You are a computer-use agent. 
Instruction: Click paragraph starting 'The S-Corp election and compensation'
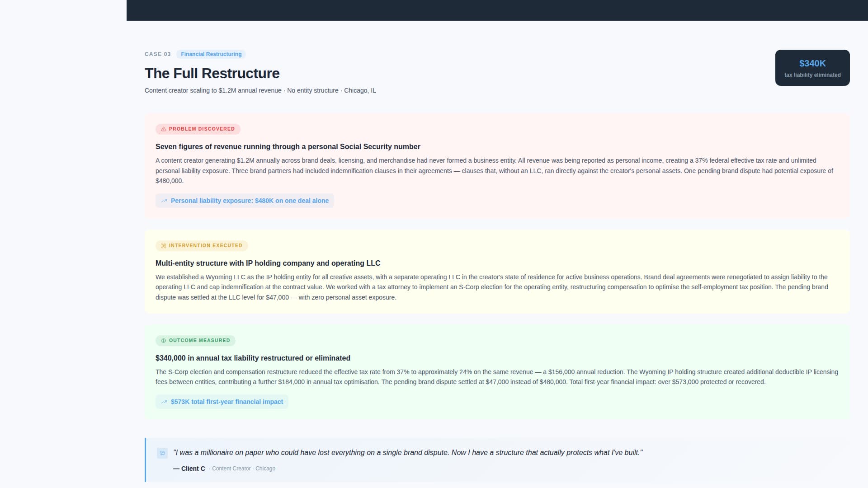[497, 377]
